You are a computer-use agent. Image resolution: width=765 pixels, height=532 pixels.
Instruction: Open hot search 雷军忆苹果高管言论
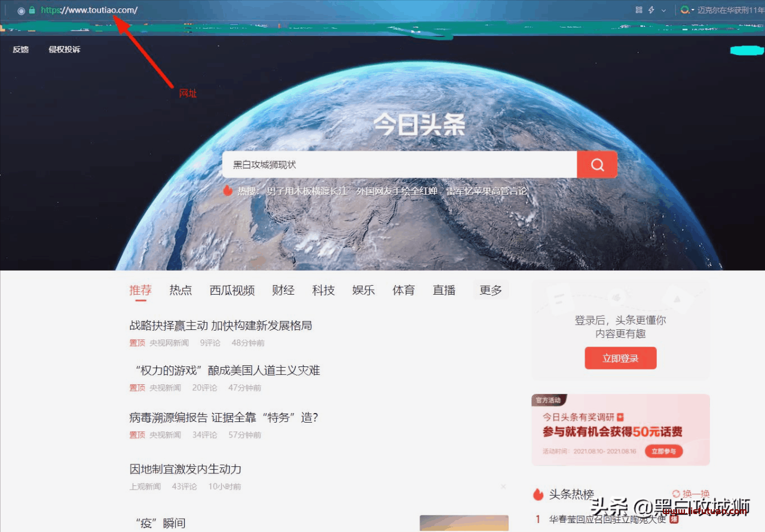(487, 191)
